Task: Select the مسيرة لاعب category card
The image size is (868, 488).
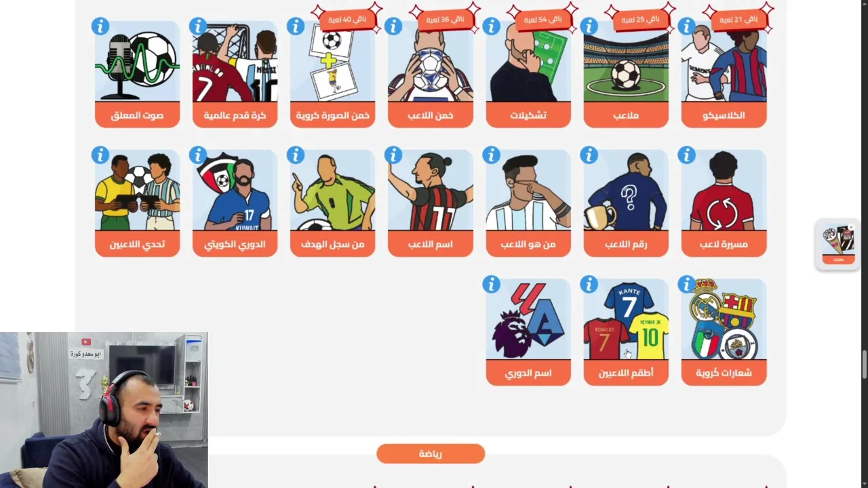Action: pyautogui.click(x=724, y=203)
